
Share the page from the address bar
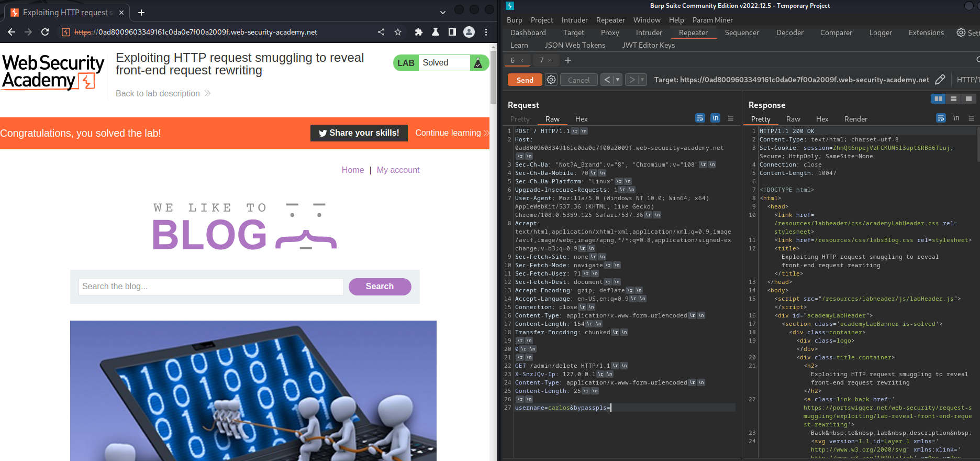381,32
